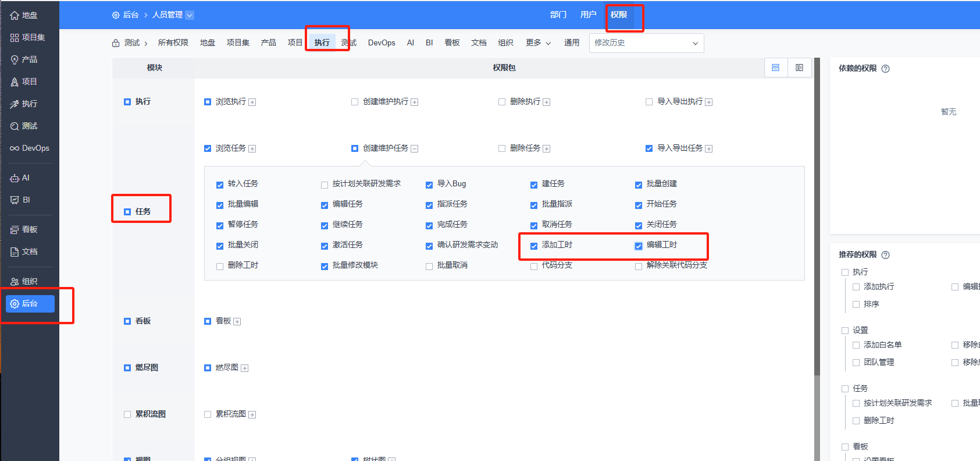Expand the 浏览执行 permission package
This screenshot has height=461, width=980.
(x=252, y=102)
